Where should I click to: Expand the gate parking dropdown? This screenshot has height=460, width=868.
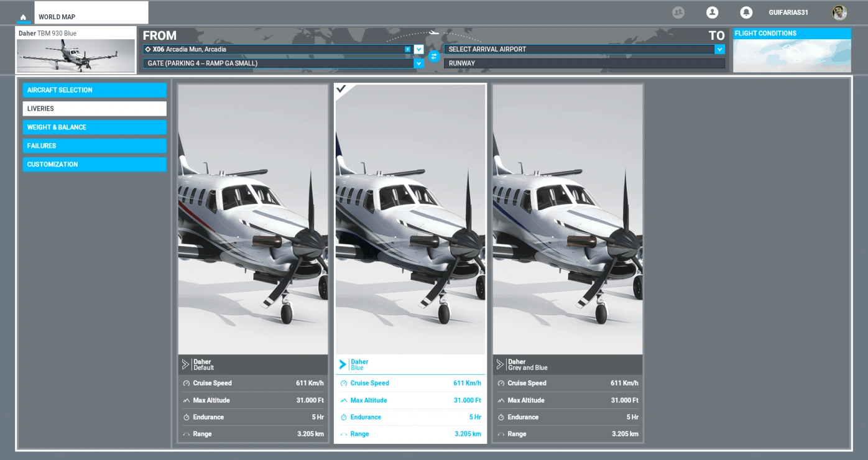[418, 63]
